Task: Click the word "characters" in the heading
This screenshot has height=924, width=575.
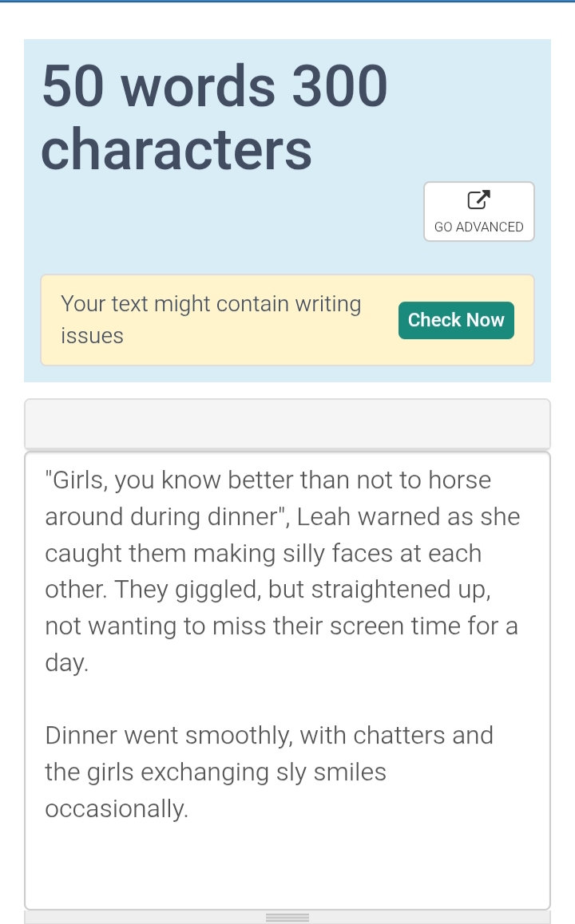Action: (176, 148)
